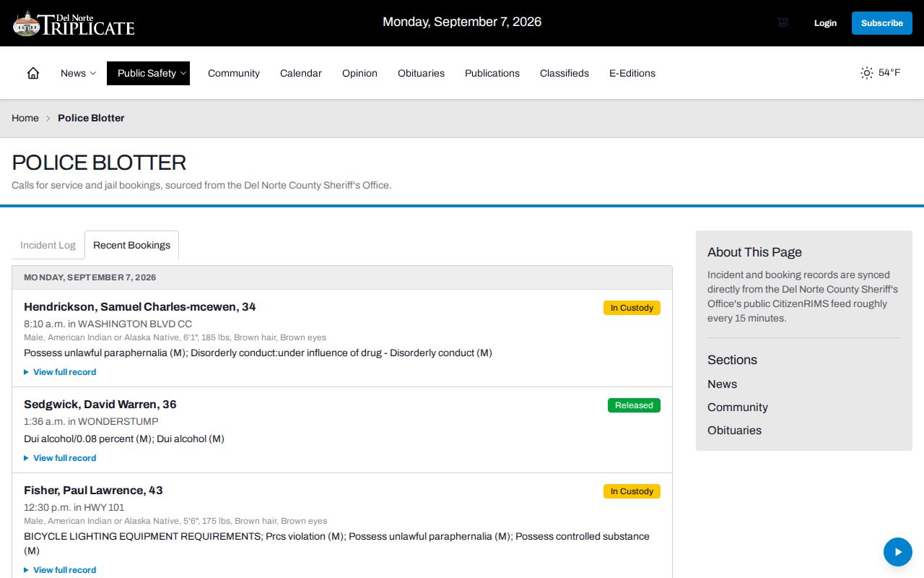Viewport: 924px width, 578px height.
Task: Click the Login link
Action: coord(825,23)
